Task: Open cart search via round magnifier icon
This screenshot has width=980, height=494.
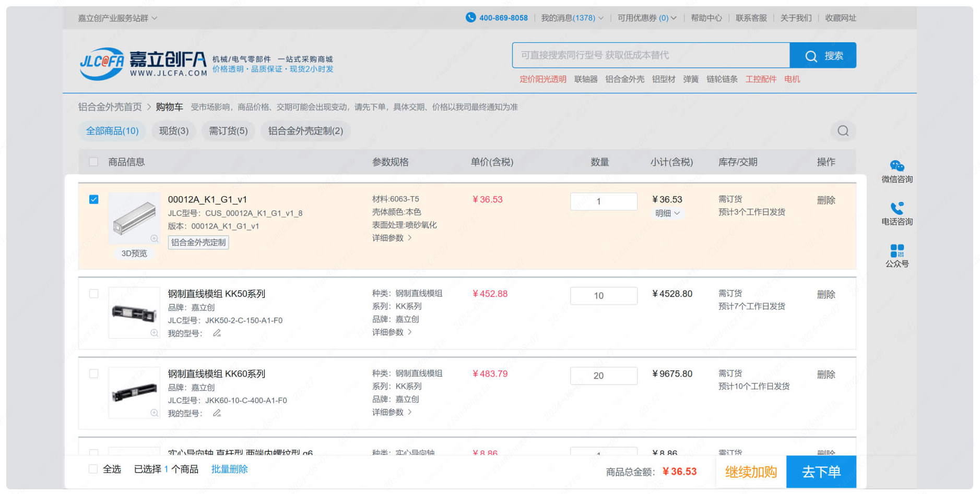Action: pos(843,131)
